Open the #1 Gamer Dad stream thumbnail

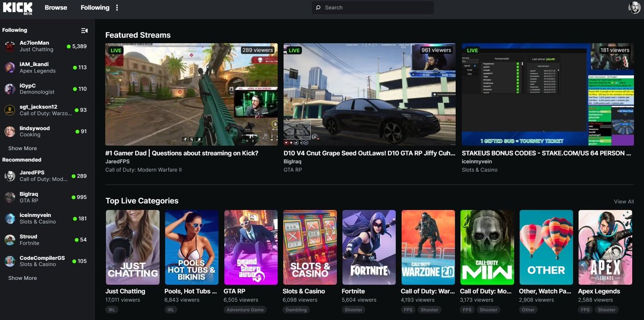[192, 94]
